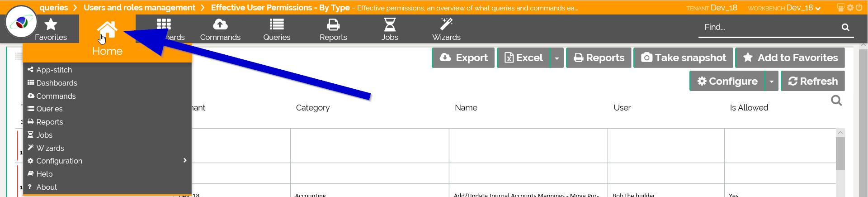This screenshot has height=197, width=868.
Task: Open the Excel button dropdown arrow
Action: (x=557, y=58)
